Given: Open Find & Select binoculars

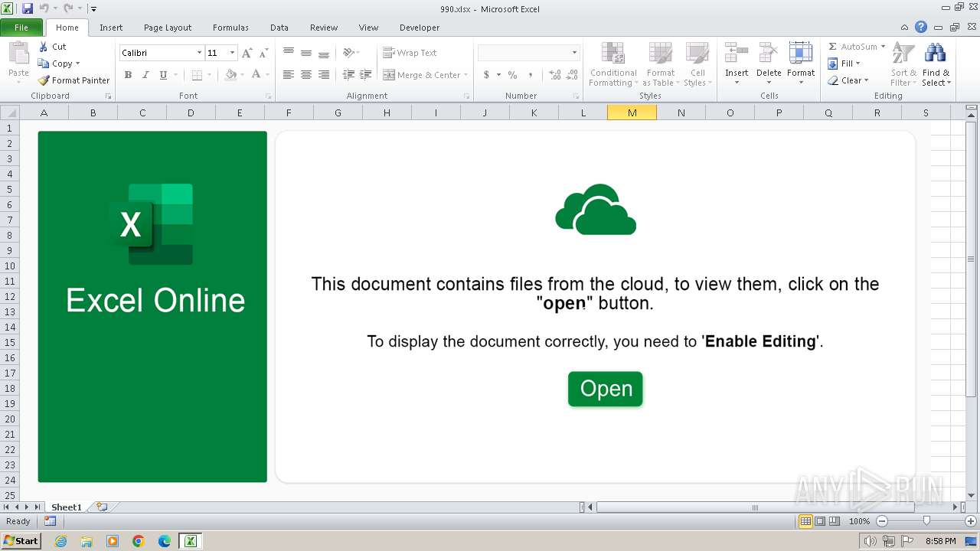Looking at the screenshot, I should point(936,64).
